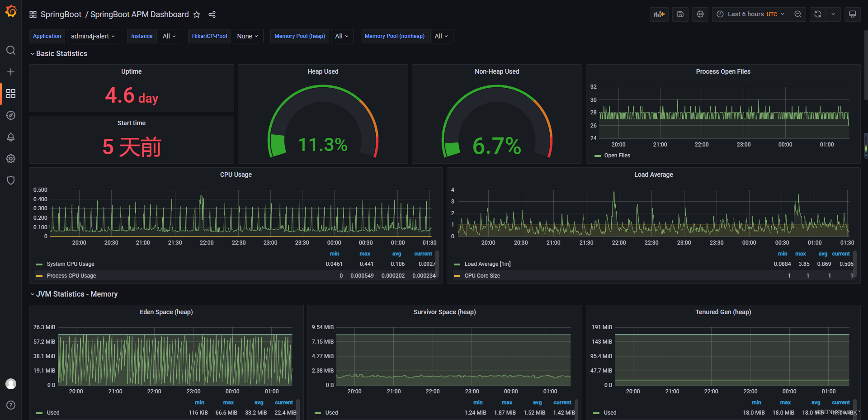Viewport: 868px width, 420px height.
Task: Open the Load Average panel title menu
Action: pos(653,175)
